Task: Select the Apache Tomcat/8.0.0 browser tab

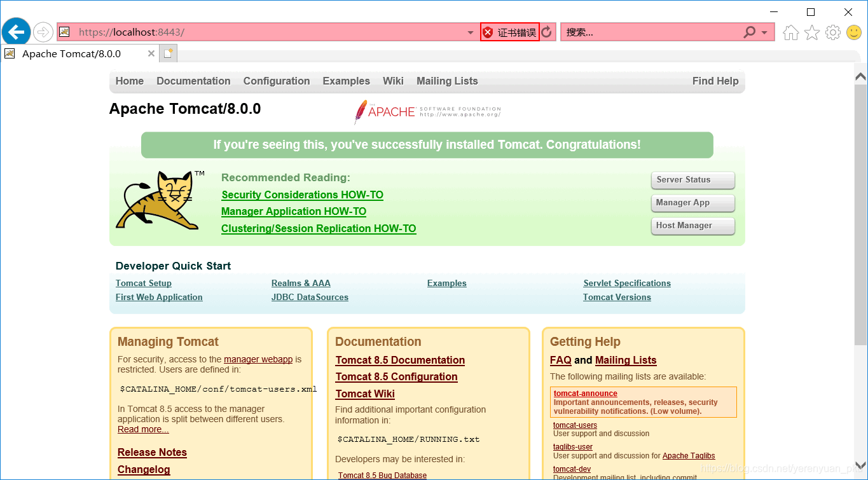Action: pos(80,54)
